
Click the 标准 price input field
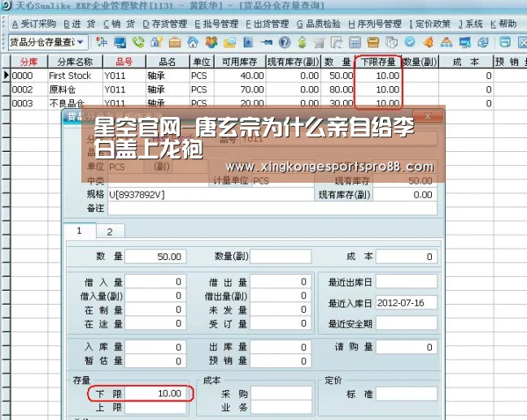click(407, 393)
